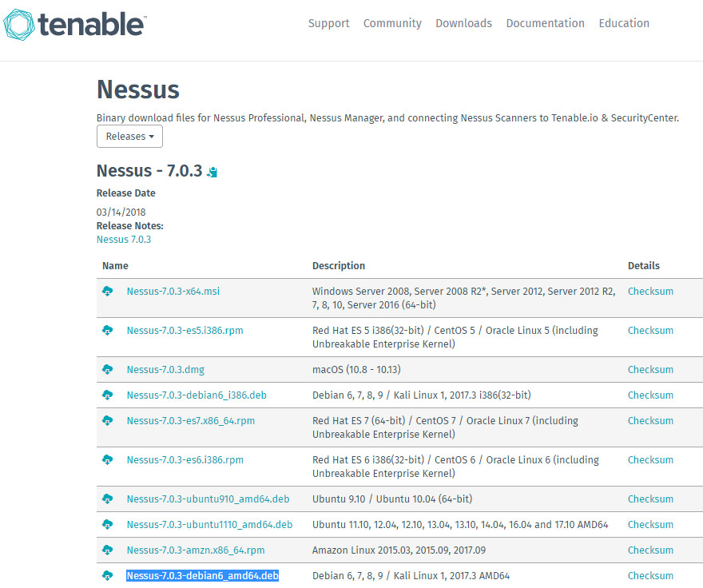Click the highlighted Nessus-7.0.3-debian6_amd64.deb link
This screenshot has height=588, width=703.
tap(202, 576)
